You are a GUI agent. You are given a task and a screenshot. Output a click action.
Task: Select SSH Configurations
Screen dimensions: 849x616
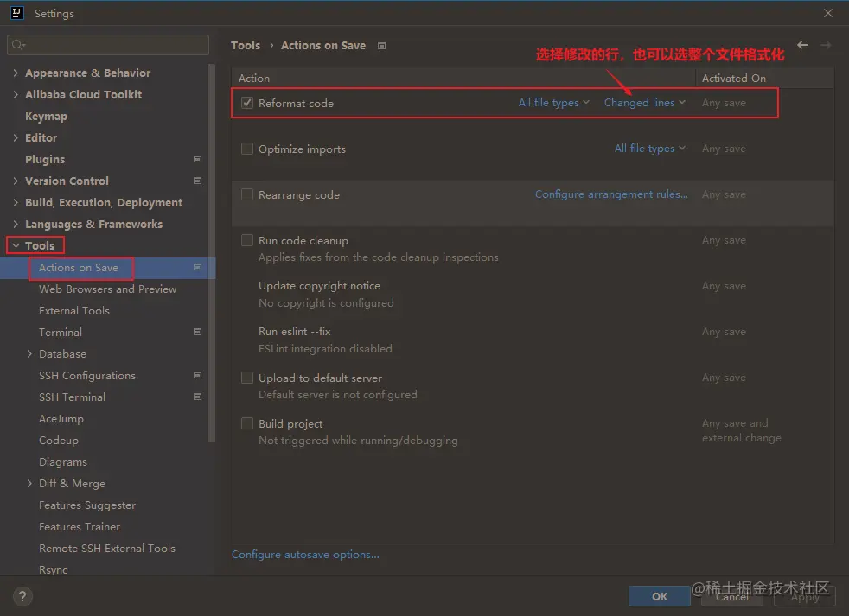87,376
